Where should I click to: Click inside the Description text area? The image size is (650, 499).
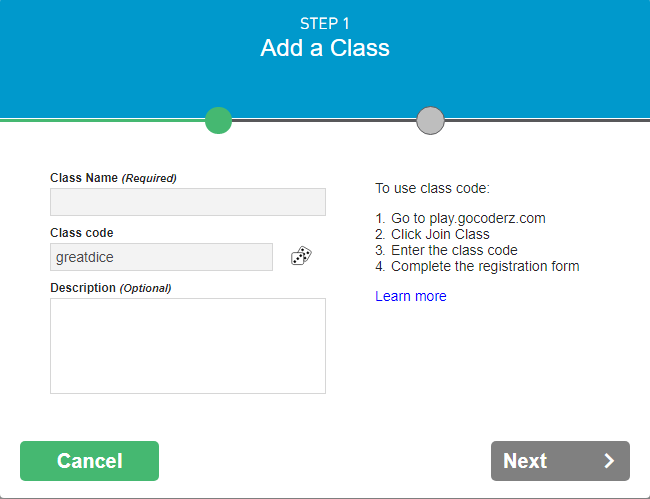188,345
